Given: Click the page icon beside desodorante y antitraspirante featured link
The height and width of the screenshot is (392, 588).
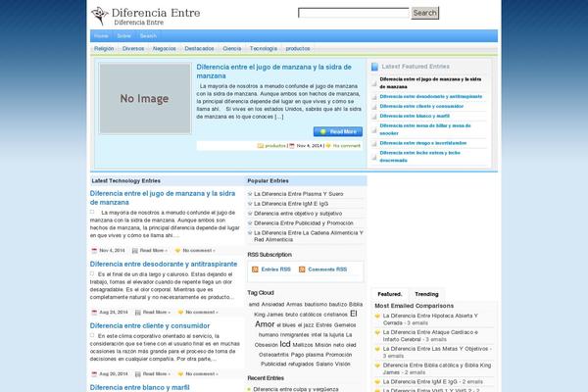Looking at the screenshot, I should (x=374, y=97).
